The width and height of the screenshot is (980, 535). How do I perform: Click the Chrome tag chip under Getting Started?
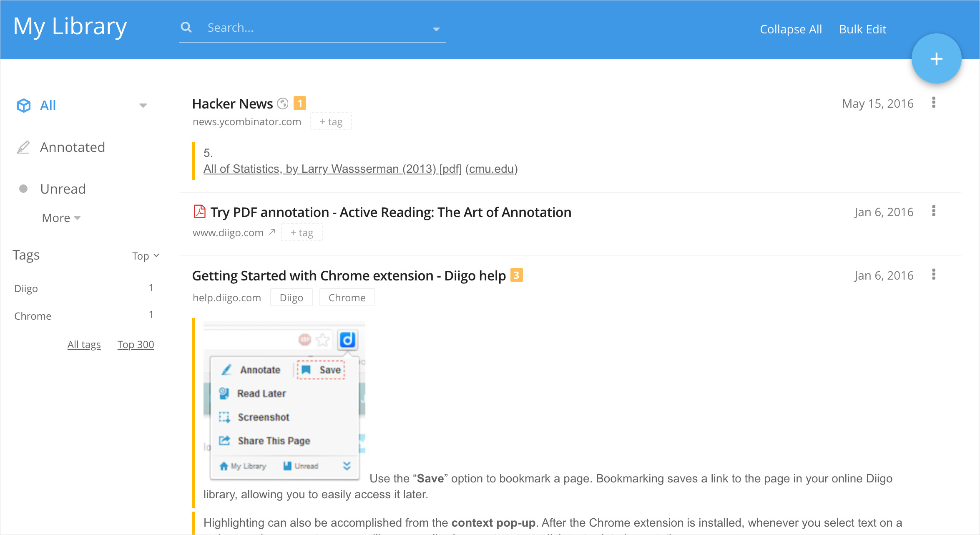347,298
